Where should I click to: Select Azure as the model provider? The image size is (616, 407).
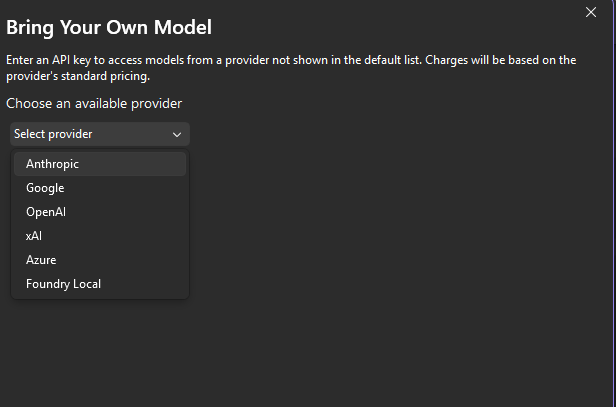[x=100, y=260]
